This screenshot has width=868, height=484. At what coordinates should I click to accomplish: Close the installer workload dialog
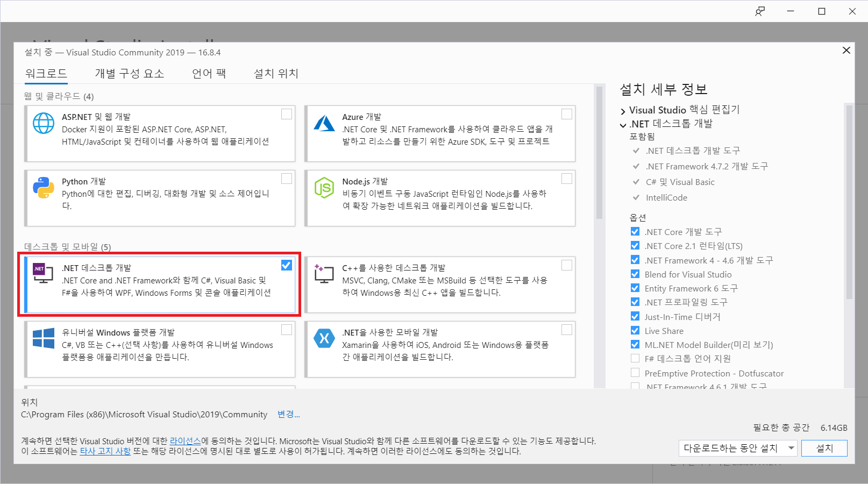pos(846,50)
